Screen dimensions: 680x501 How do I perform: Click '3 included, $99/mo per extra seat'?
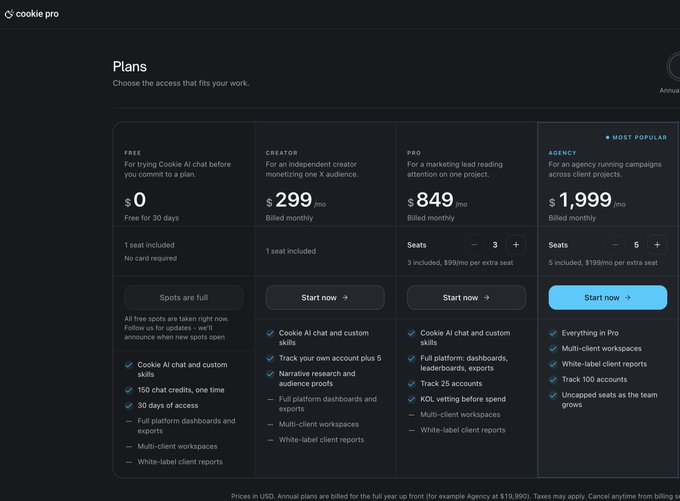(460, 262)
